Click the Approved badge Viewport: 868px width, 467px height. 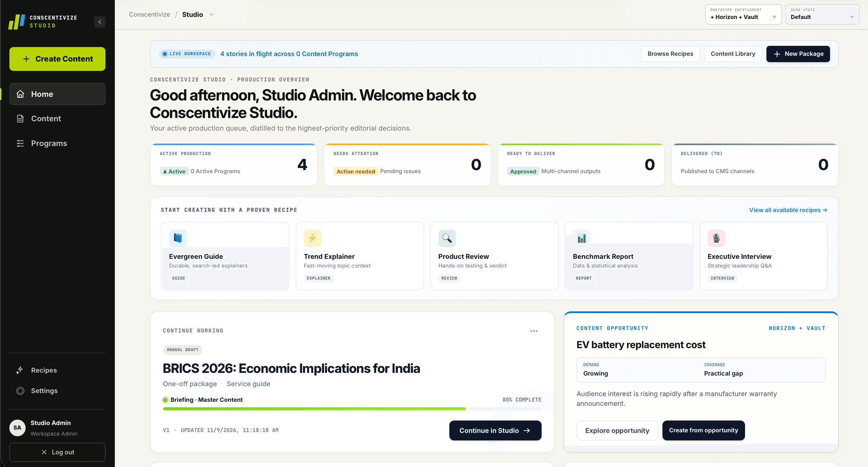(x=523, y=172)
